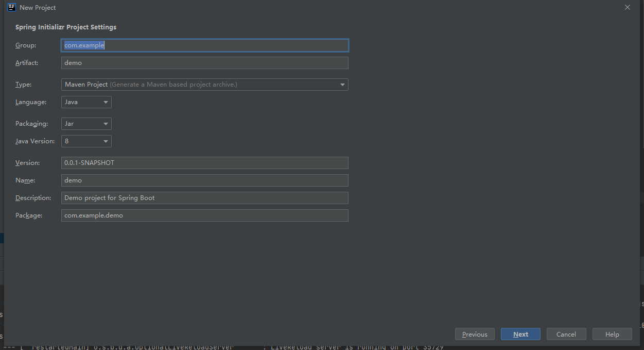Click the 'New Project' title text

pos(38,8)
